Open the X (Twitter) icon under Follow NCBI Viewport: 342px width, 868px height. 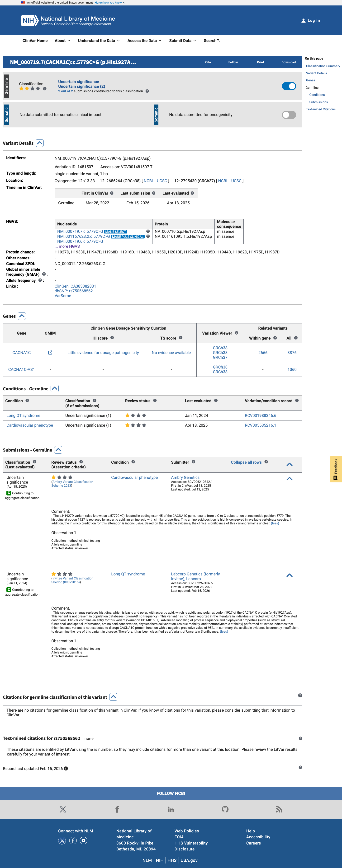click(63, 809)
